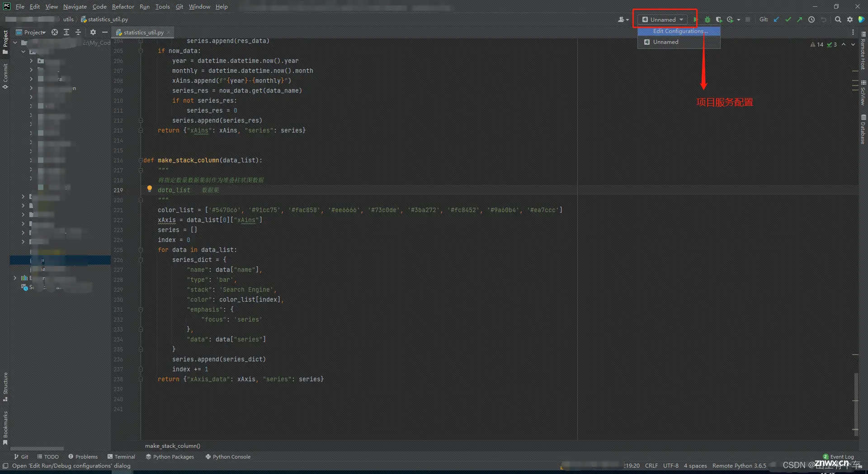Toggle the TODO tool window

click(48, 456)
